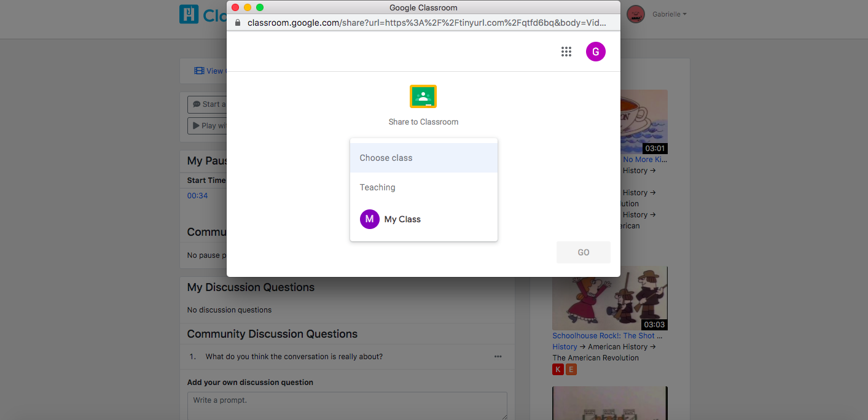Click the Community Discussion Questions heading
Image resolution: width=868 pixels, height=420 pixels.
tap(272, 334)
